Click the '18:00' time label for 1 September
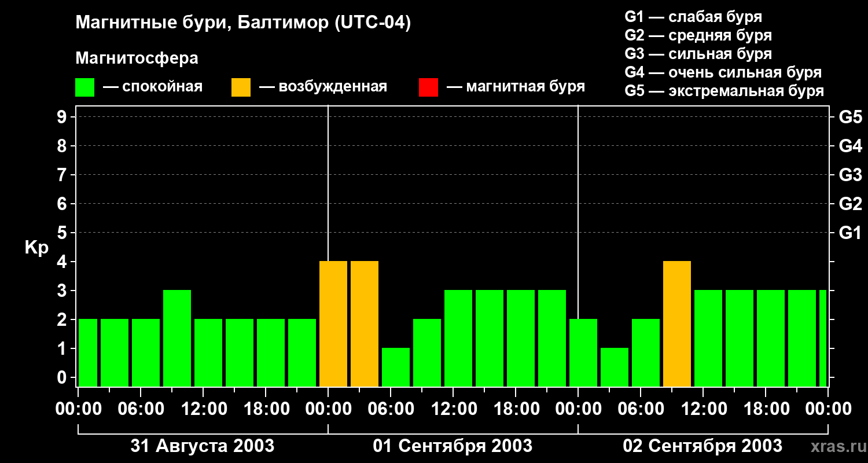Image resolution: width=868 pixels, height=463 pixels. point(516,409)
